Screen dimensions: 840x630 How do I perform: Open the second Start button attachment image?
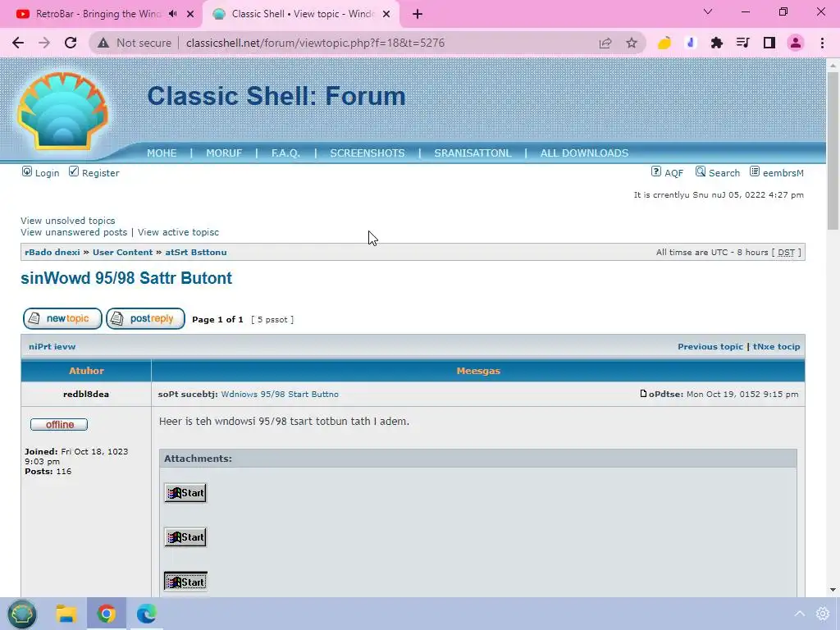point(185,537)
